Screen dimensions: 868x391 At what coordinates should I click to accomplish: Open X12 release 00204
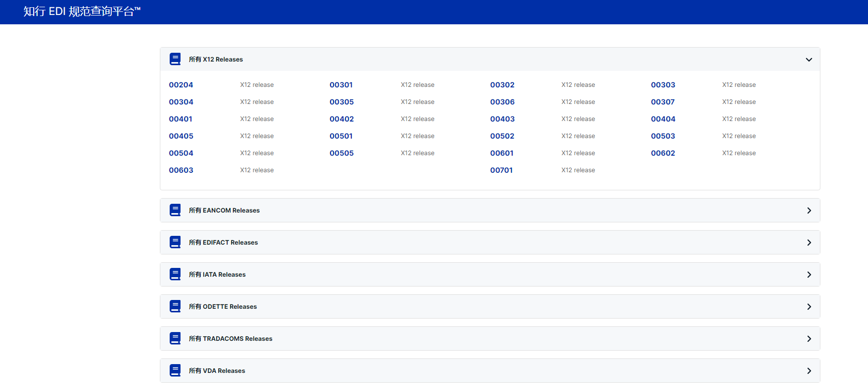(x=181, y=85)
